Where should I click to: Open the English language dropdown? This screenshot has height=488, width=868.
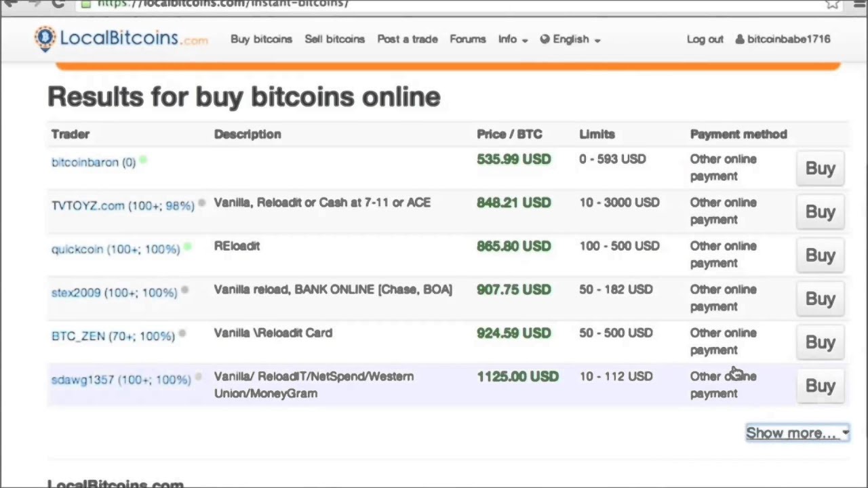[x=570, y=39]
